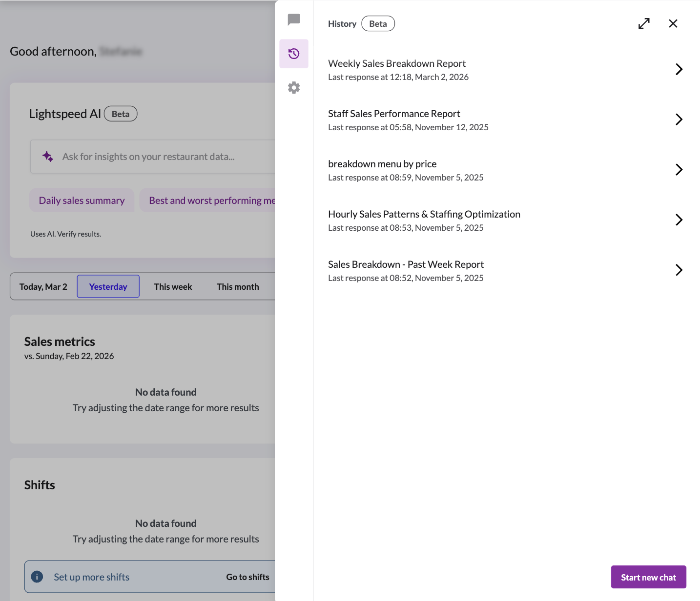700x601 pixels.
Task: Click Best and worst performing menu prompt
Action: (210, 200)
